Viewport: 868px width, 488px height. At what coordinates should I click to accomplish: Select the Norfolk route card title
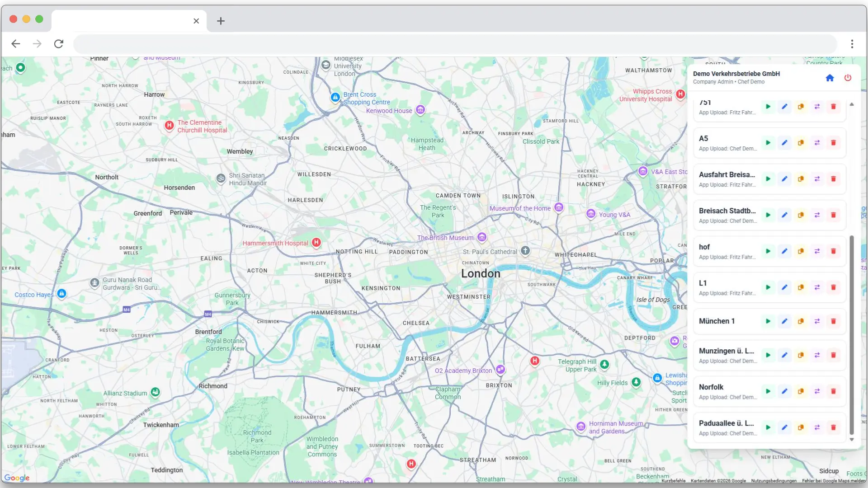point(711,387)
